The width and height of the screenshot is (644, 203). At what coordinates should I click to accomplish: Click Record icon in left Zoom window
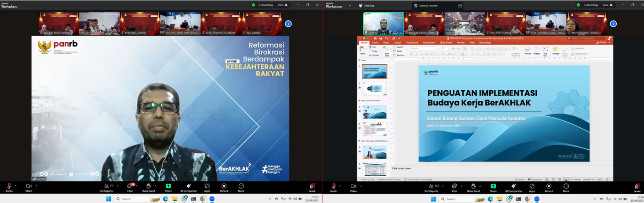224,186
